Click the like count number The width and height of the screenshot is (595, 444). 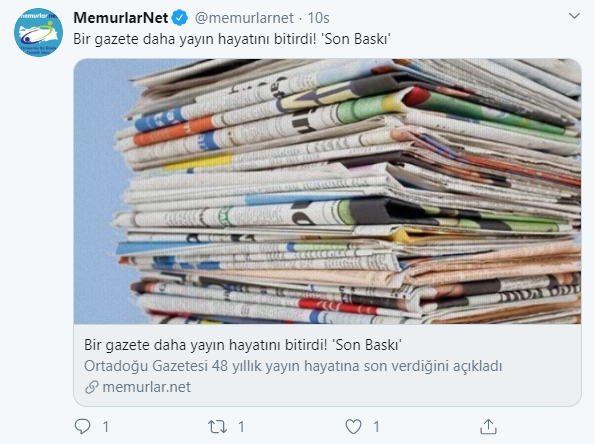pos(376,427)
